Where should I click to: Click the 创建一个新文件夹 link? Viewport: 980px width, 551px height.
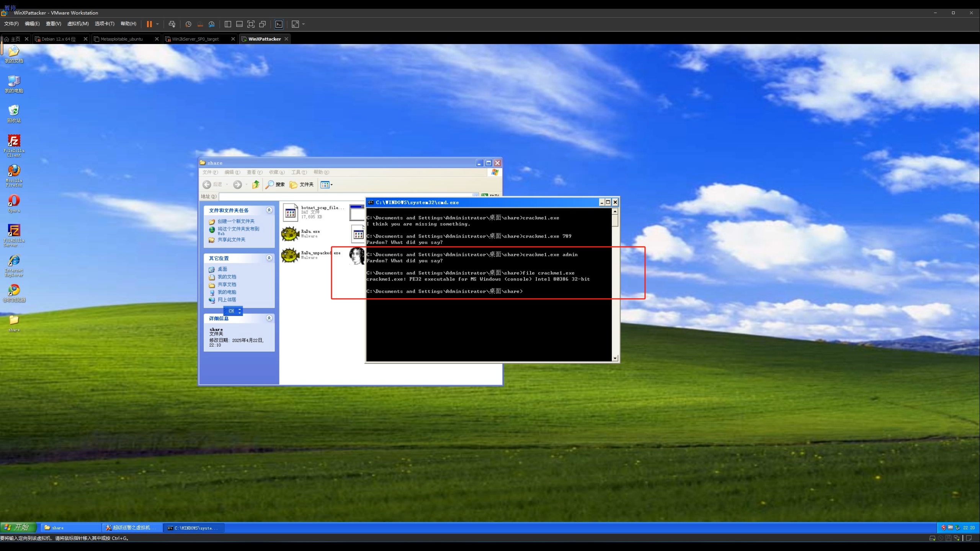pyautogui.click(x=236, y=221)
